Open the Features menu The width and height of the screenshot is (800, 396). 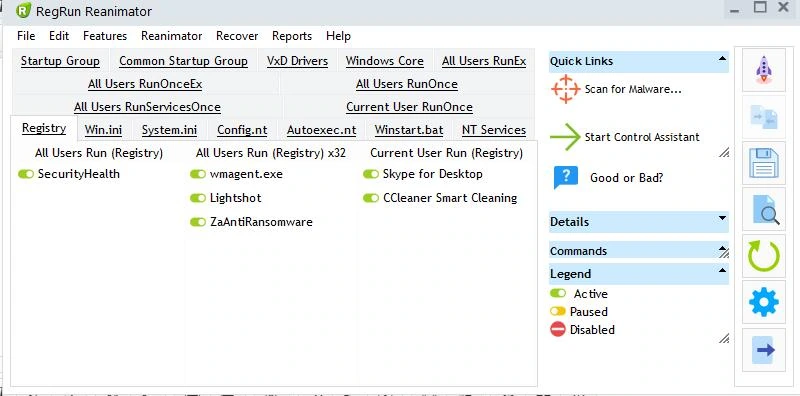pos(105,36)
